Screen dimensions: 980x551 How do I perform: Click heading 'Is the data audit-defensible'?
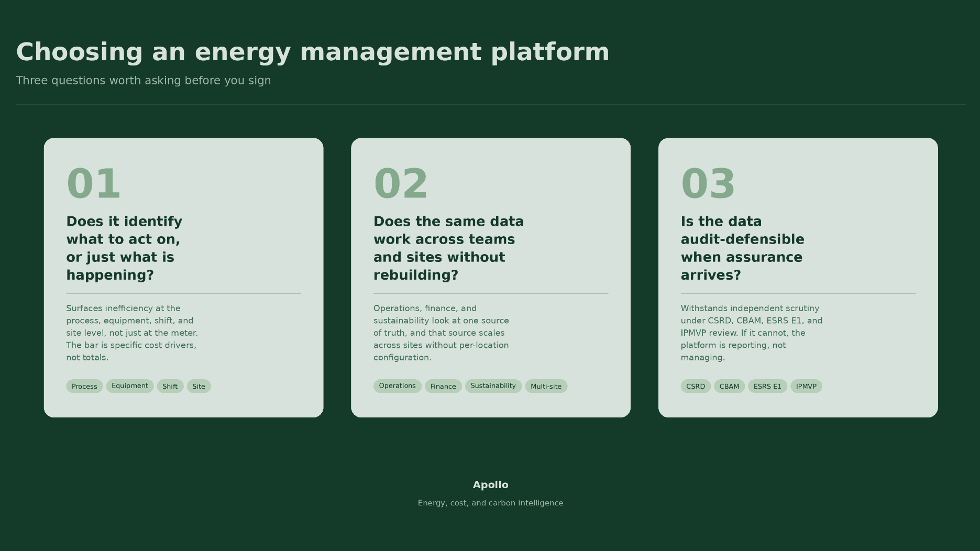(x=743, y=248)
